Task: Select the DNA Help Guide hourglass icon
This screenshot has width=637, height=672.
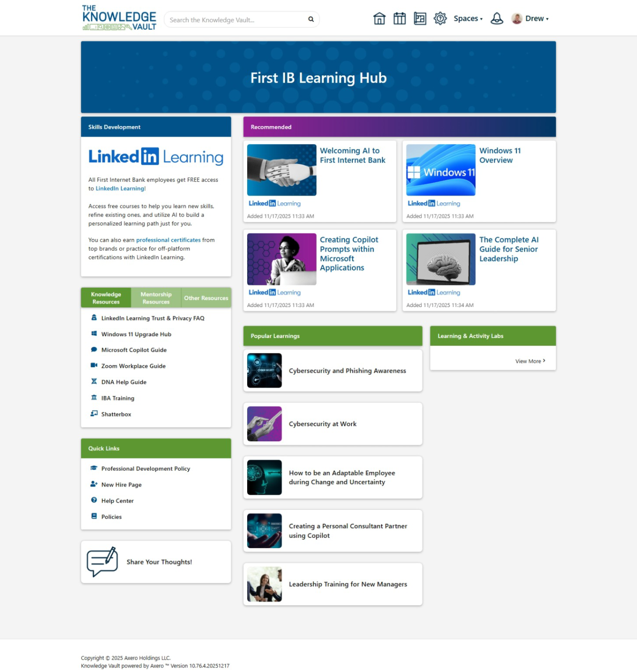Action: tap(94, 381)
